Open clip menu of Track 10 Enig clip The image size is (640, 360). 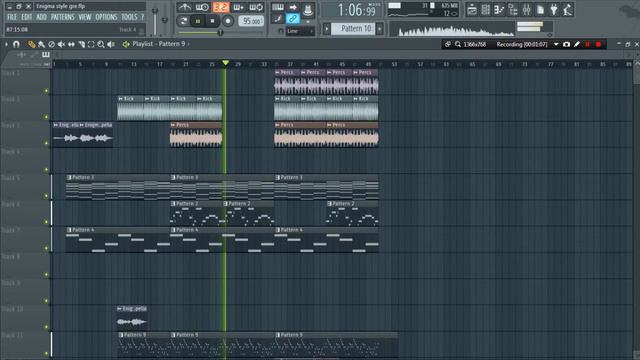[120, 309]
